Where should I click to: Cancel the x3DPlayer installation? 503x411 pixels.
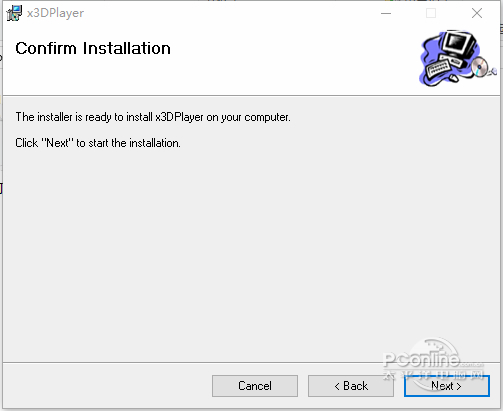click(x=255, y=386)
